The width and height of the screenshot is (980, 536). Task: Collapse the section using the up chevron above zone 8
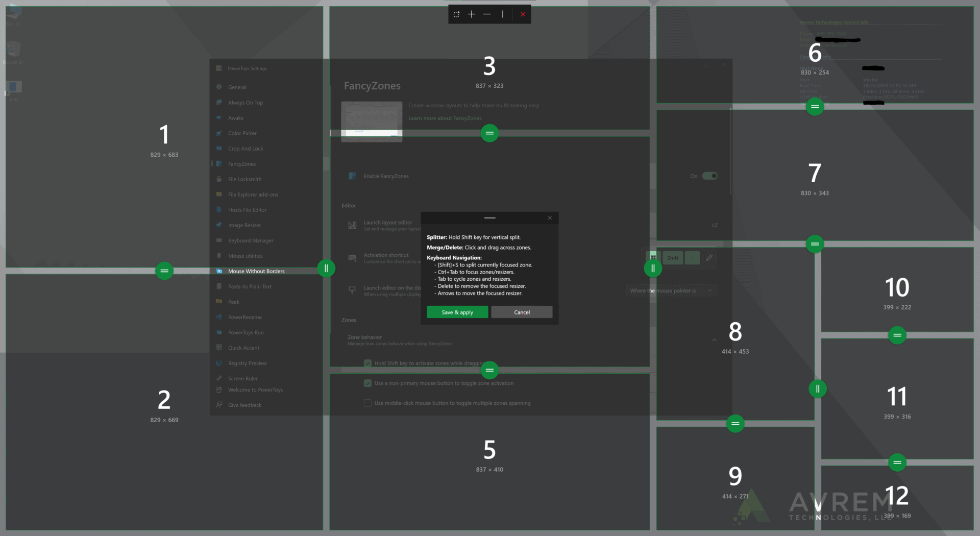(x=714, y=340)
